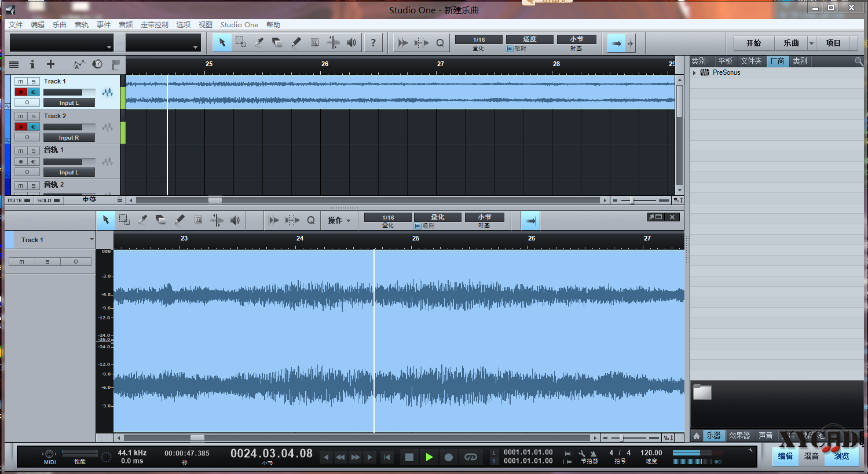Open the 操作 action dropdown in the editor
The height and width of the screenshot is (474, 868).
tap(339, 220)
